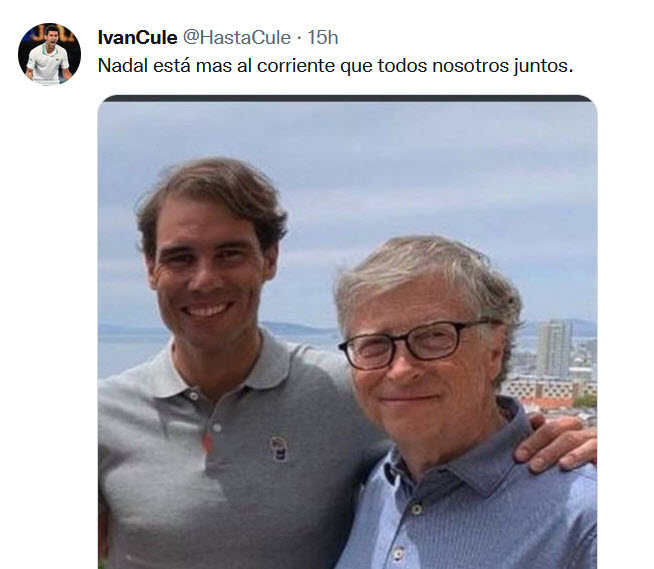The width and height of the screenshot is (654, 569).
Task: Click the tall building in photo background
Action: 553,348
